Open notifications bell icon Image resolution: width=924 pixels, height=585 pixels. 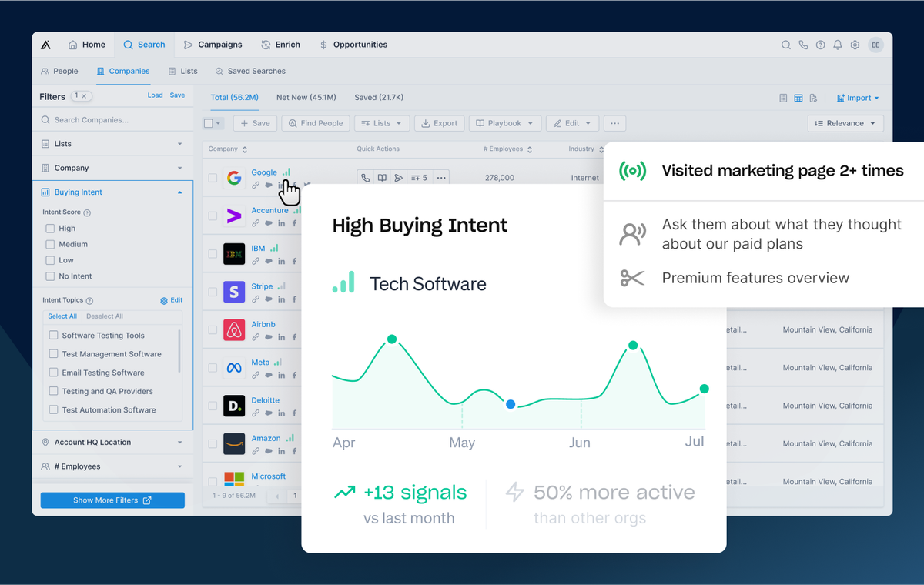(x=838, y=45)
